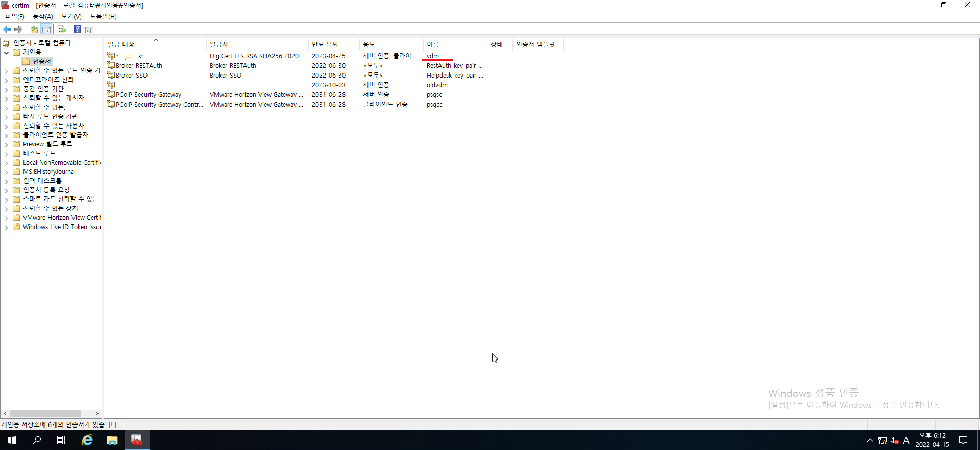Open the volume muted tray icon

click(894, 441)
